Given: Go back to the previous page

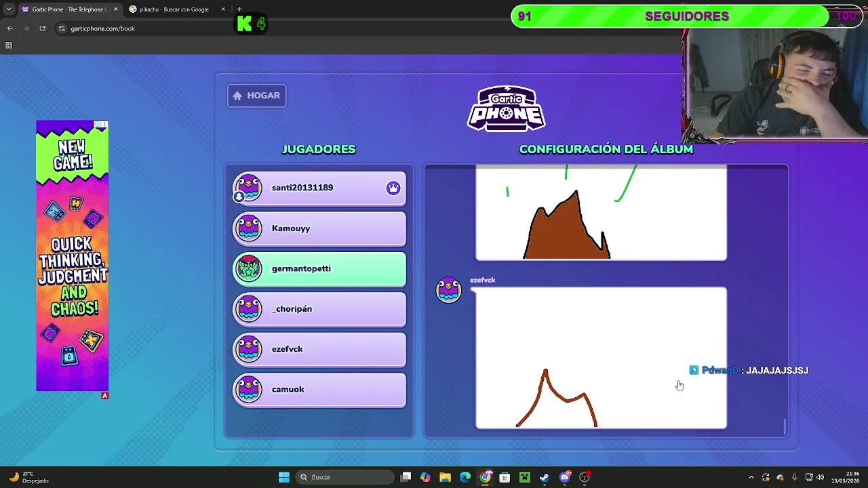Looking at the screenshot, I should point(9,28).
